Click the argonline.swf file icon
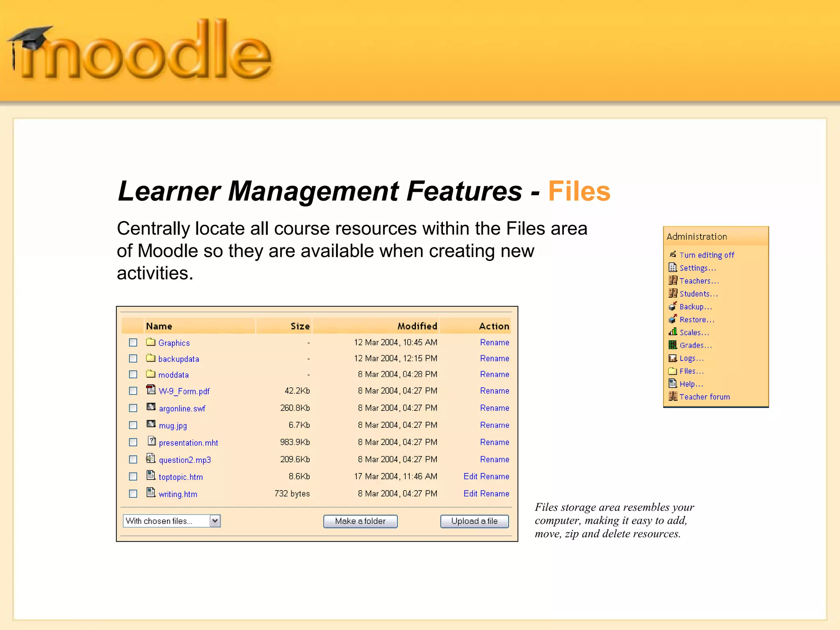This screenshot has height=630, width=840. [151, 406]
